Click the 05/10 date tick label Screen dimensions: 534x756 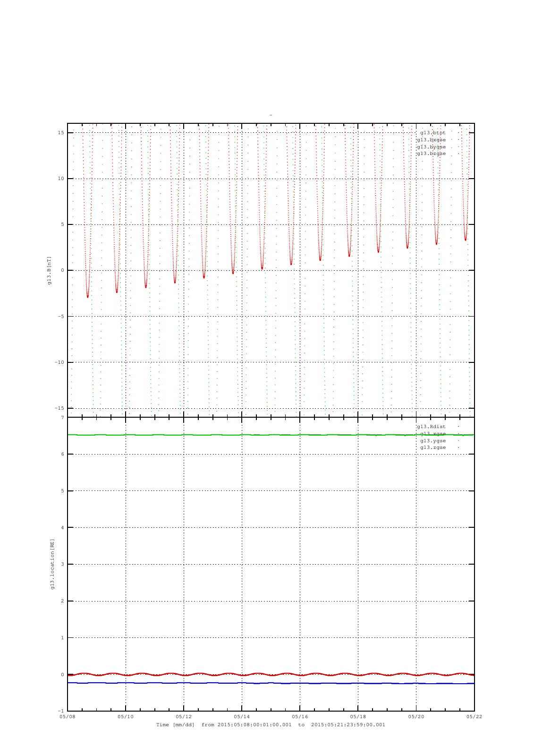click(126, 717)
